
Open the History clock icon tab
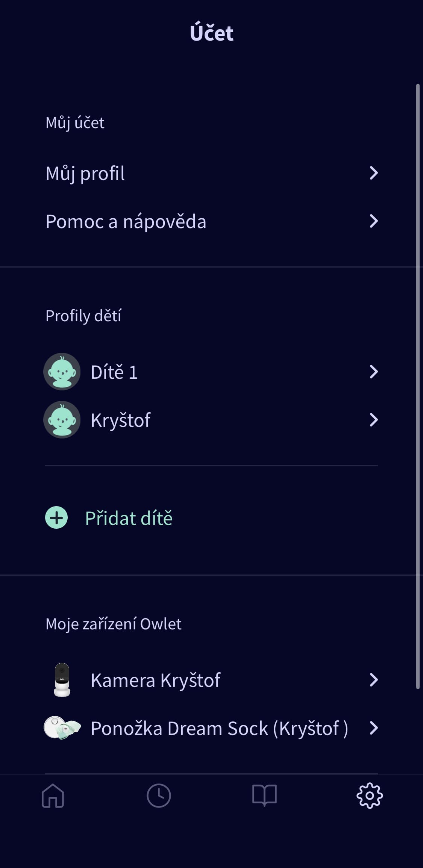coord(159,795)
